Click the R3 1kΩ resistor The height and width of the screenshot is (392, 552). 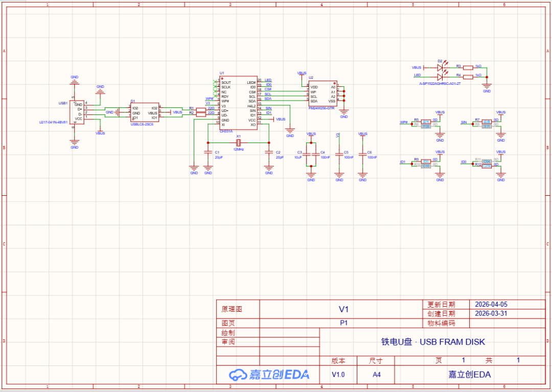pos(468,67)
